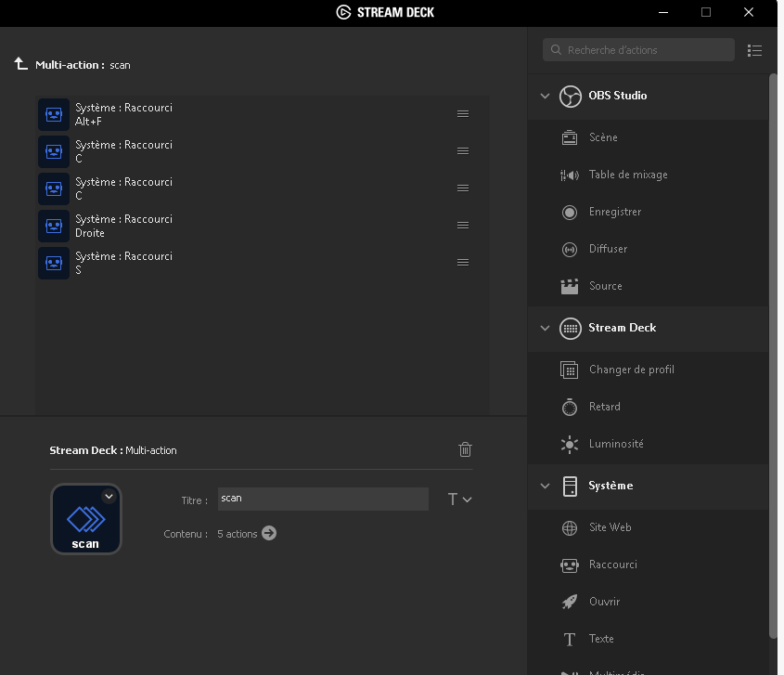The width and height of the screenshot is (784, 675).
Task: Select the Diffuser stream icon
Action: (x=570, y=249)
